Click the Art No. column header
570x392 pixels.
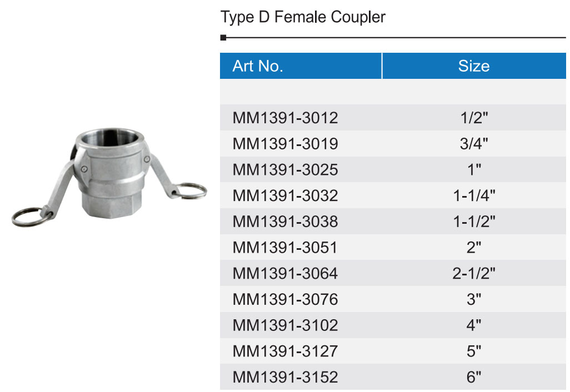258,66
